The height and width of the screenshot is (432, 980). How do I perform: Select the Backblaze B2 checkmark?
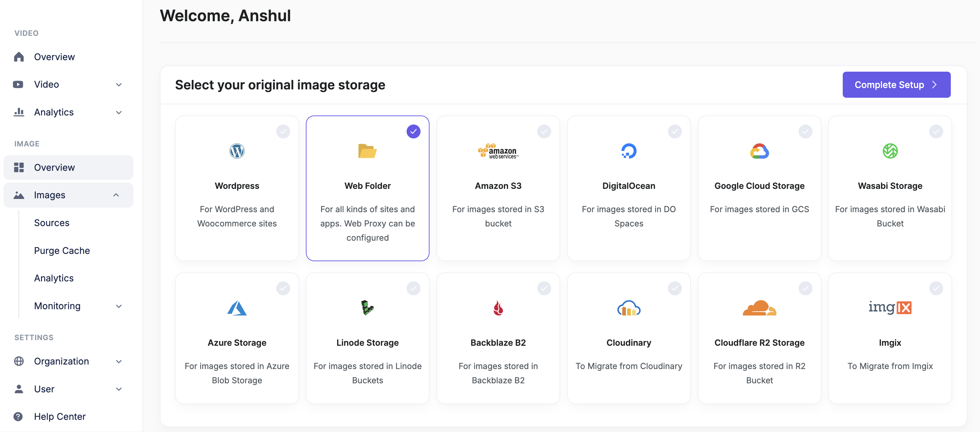[544, 288]
